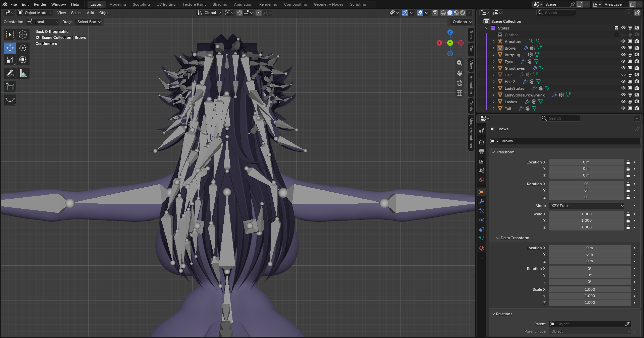
Task: Activate the Scale tool
Action: pos(10,60)
